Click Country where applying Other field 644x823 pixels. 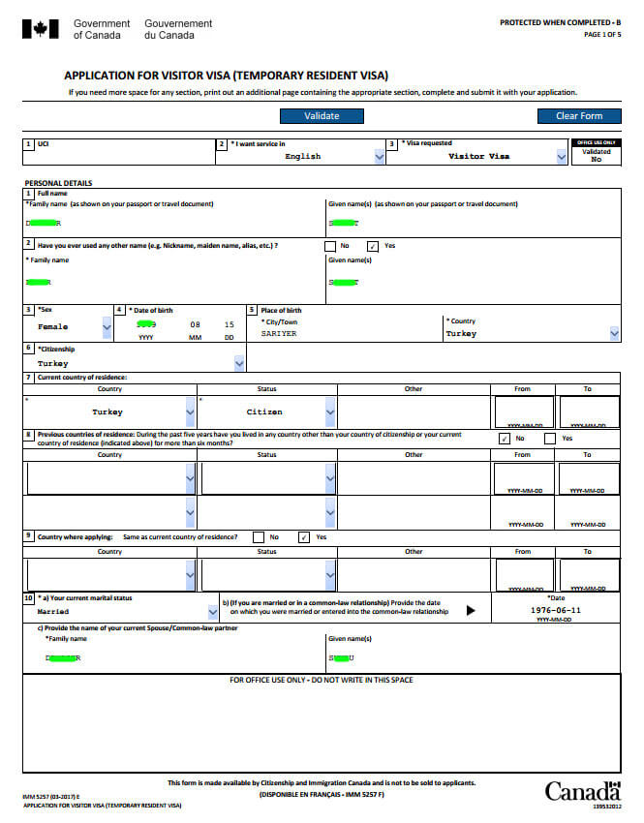coord(414,575)
